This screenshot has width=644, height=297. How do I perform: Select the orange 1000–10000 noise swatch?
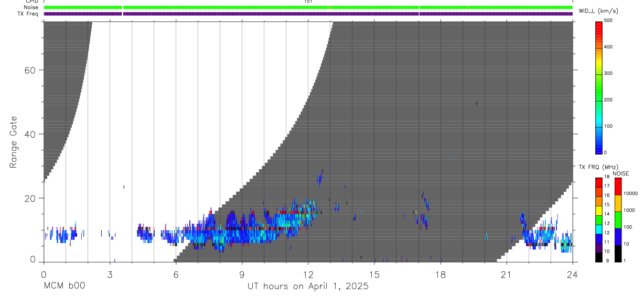click(x=618, y=203)
